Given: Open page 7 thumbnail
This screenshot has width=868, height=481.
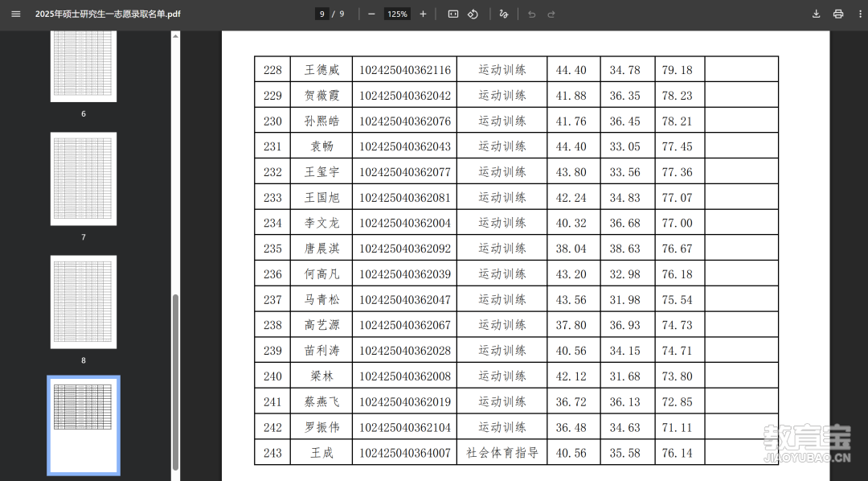Looking at the screenshot, I should (84, 179).
